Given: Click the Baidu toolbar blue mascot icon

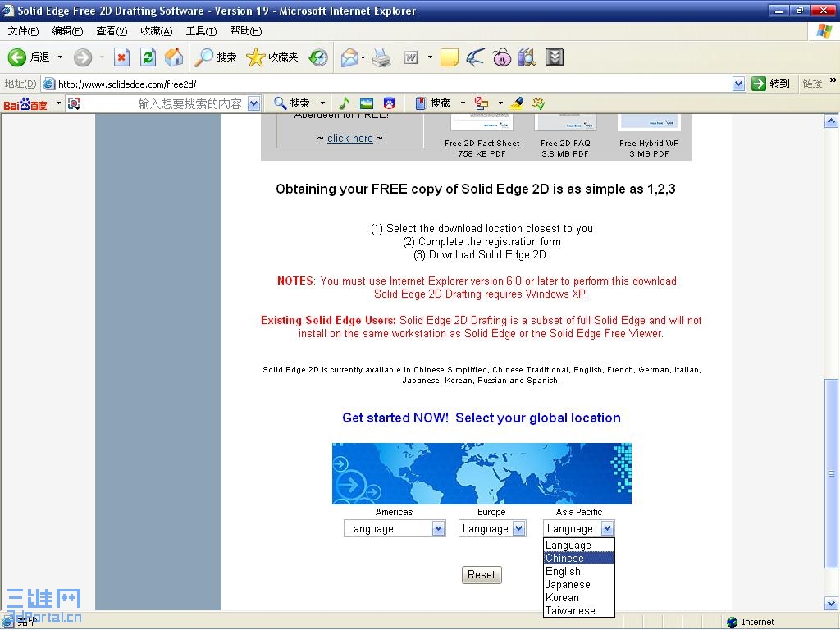Looking at the screenshot, I should coord(390,103).
